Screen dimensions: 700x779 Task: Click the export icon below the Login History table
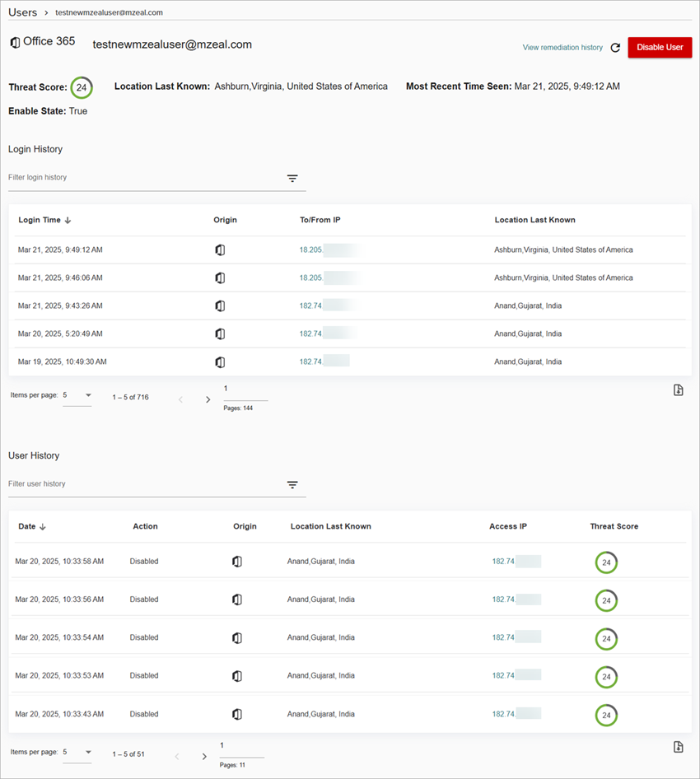tap(678, 389)
